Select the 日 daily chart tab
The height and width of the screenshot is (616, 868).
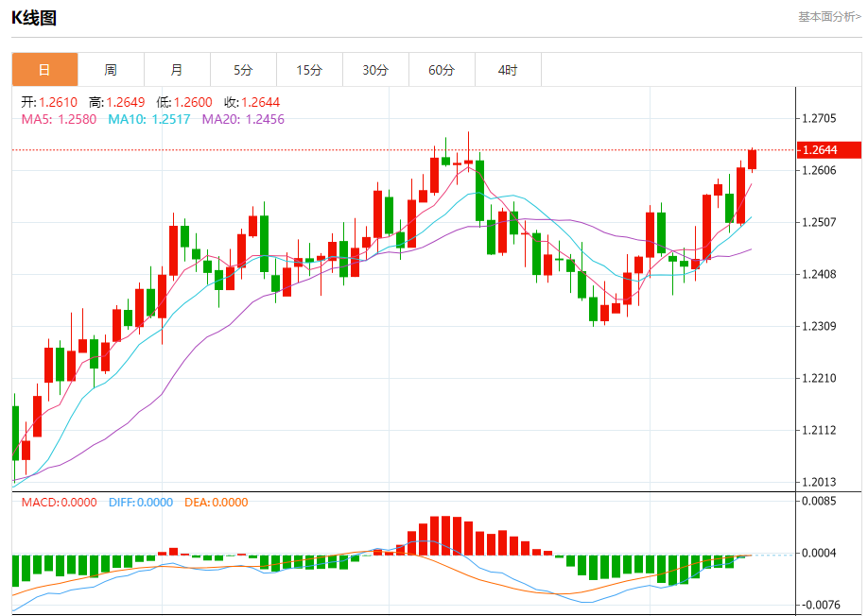[x=44, y=70]
